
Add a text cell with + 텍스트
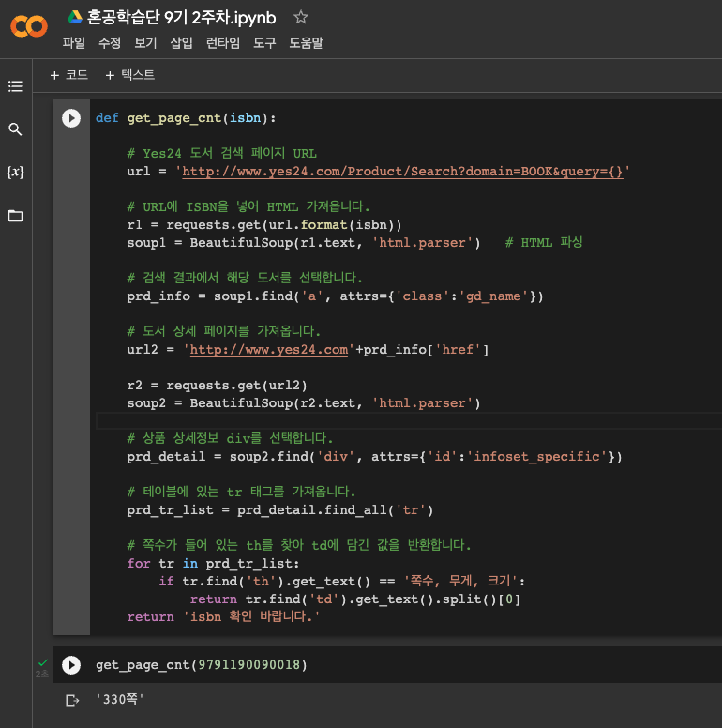[x=130, y=75]
